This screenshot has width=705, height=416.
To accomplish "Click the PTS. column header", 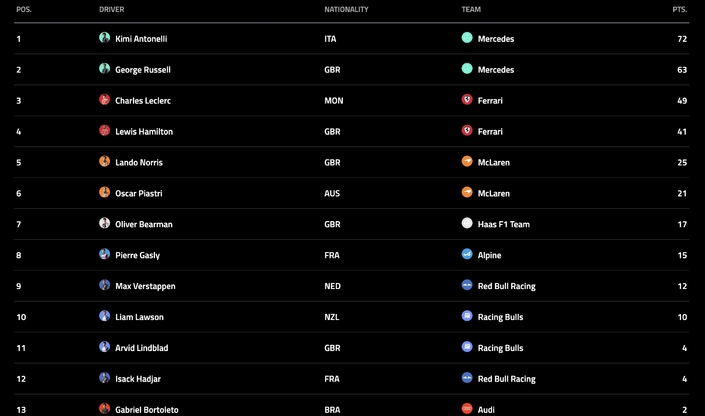I will 680,10.
